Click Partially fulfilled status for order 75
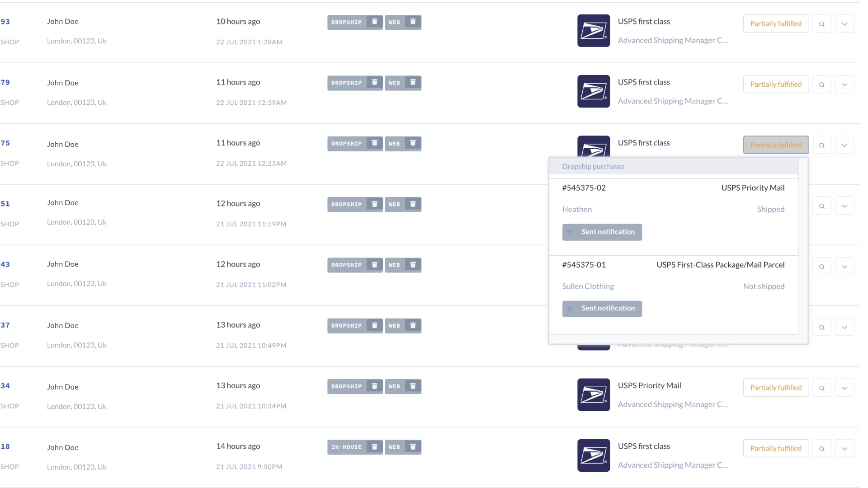Screen dimensions: 868x488 (x=776, y=145)
